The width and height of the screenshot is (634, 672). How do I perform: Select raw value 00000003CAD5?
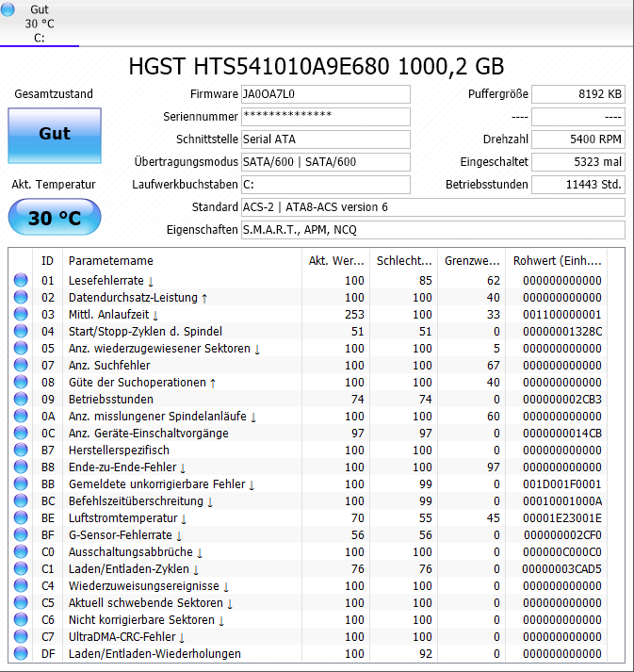coord(561,569)
